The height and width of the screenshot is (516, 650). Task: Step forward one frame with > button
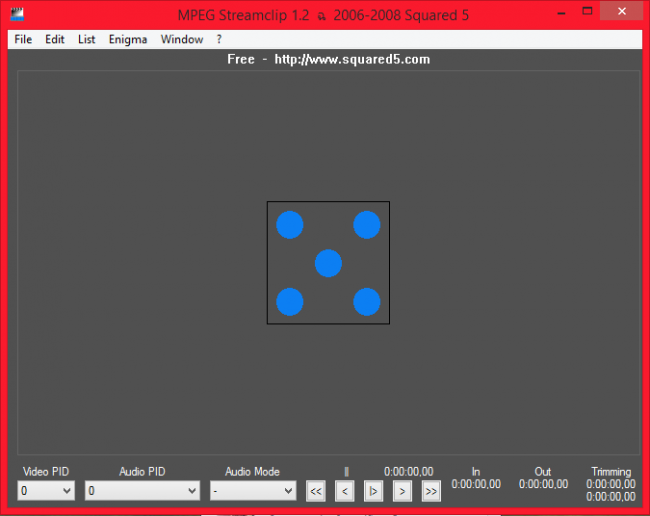(402, 491)
